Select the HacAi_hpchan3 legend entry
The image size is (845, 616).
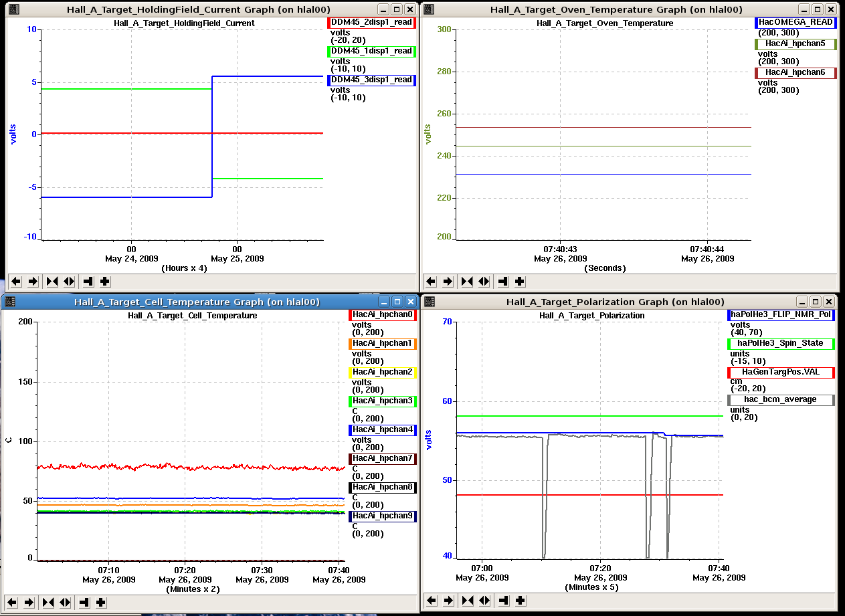coord(383,401)
